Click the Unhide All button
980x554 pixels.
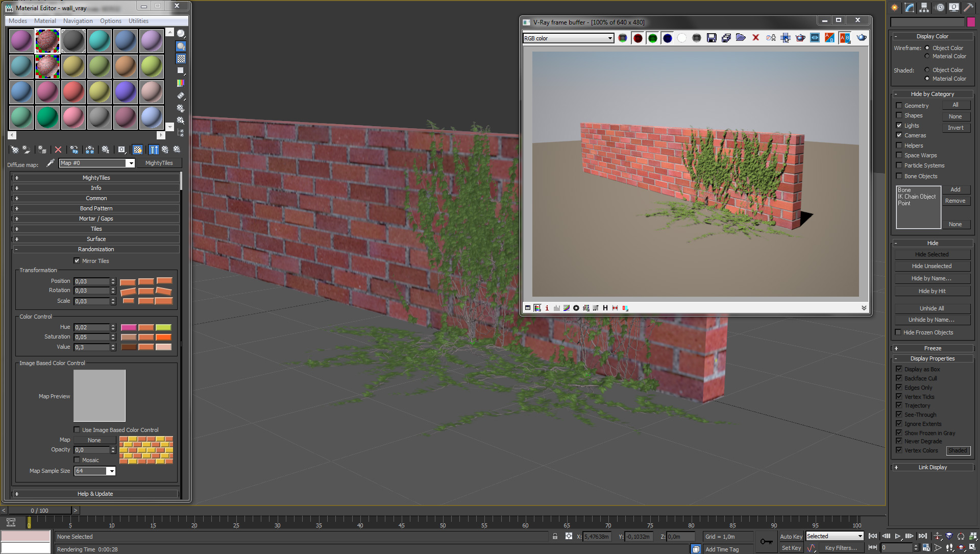pyautogui.click(x=932, y=308)
